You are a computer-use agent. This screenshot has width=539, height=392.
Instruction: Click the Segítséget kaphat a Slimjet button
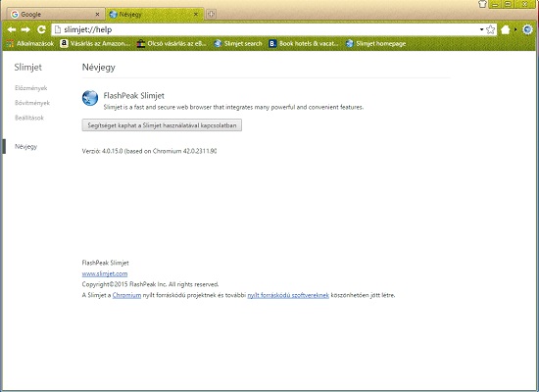pos(162,125)
